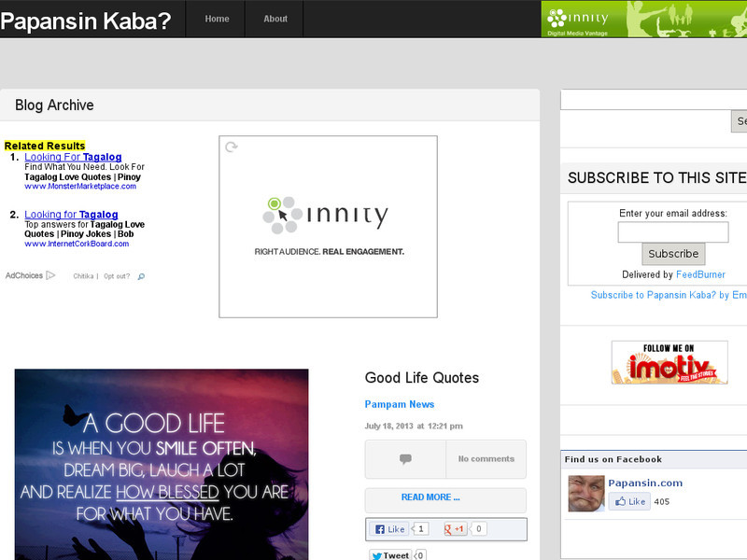Viewport: 747px width, 560px height.
Task: Click 'Subscribe to Papansin Kaba? by Email' link
Action: pyautogui.click(x=669, y=295)
